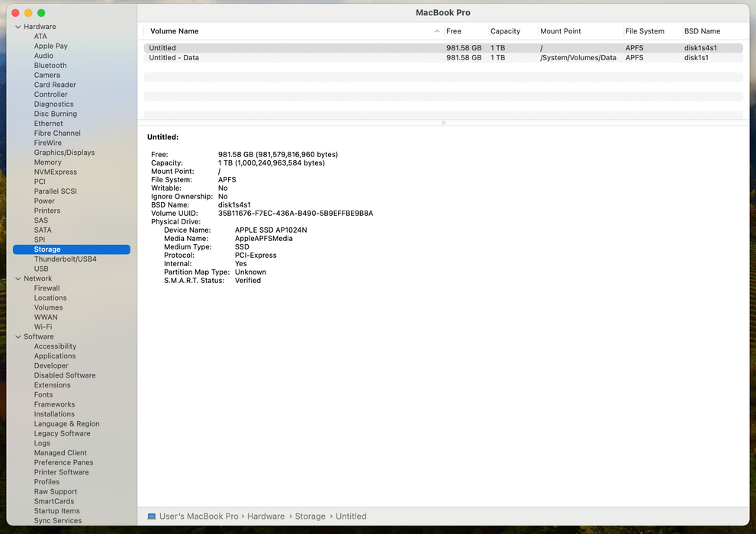The height and width of the screenshot is (534, 756).
Task: Select Extensions in the sidebar
Action: coord(52,385)
